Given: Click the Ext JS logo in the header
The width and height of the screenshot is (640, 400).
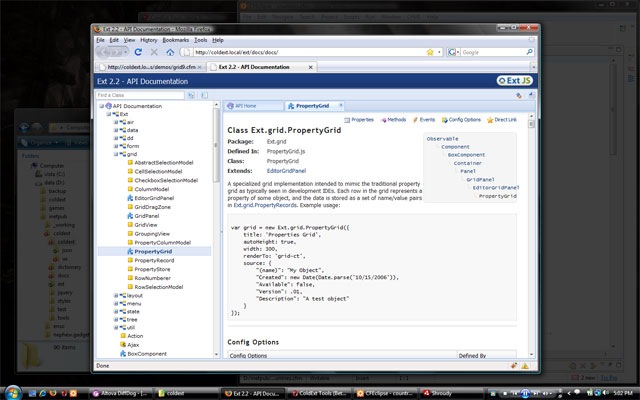Looking at the screenshot, I should click(x=515, y=81).
